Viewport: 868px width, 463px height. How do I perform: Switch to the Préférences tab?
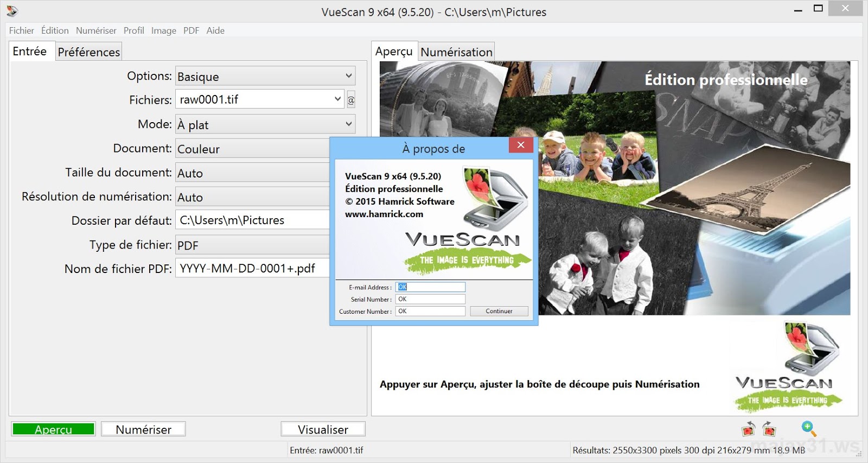coord(88,52)
